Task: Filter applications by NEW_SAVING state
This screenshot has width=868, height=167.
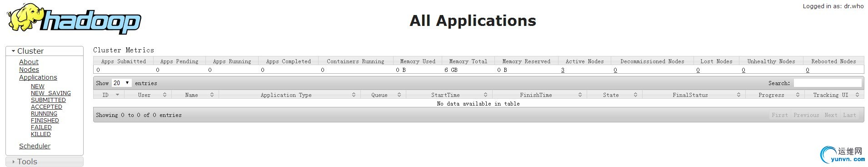Action: [51, 93]
